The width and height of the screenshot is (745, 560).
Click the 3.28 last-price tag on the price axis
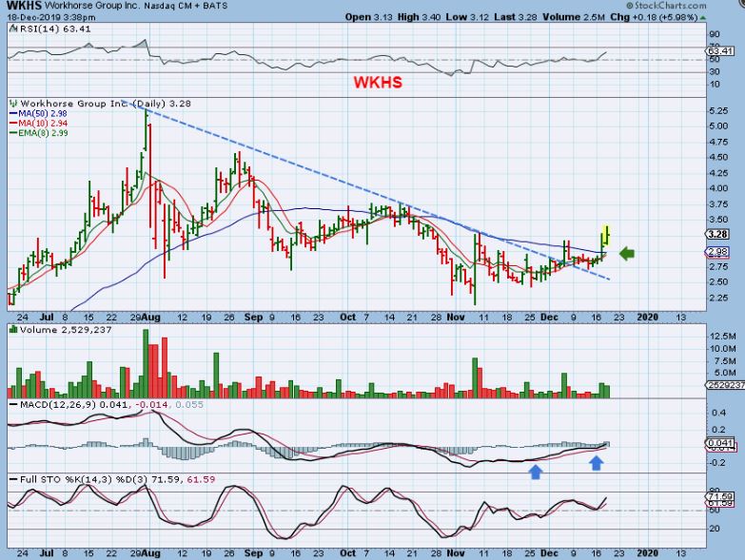717,235
